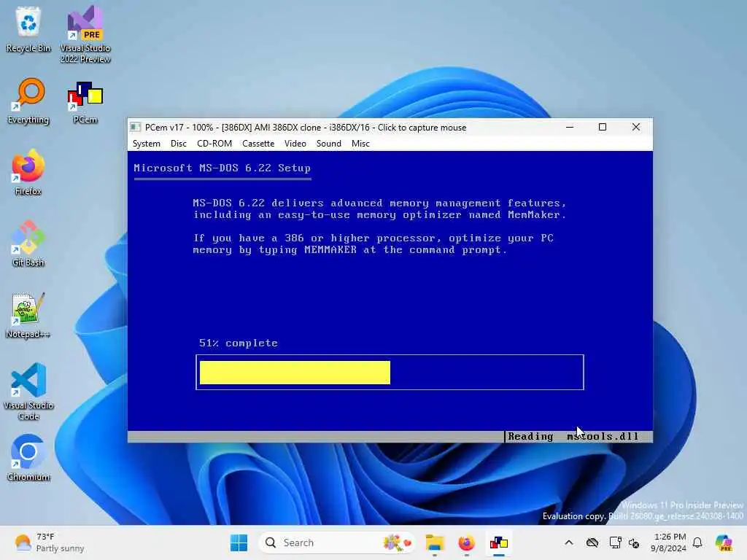Minimize the PCem window
747x560 pixels.
[569, 127]
